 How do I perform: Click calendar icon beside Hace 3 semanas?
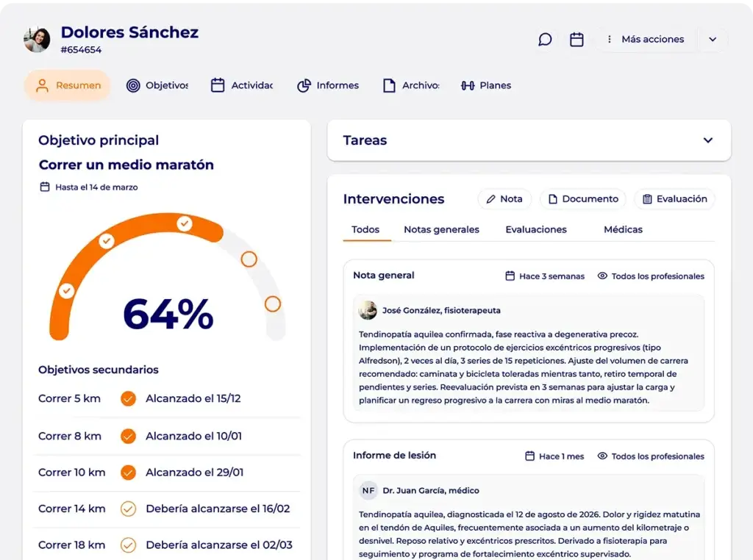click(x=510, y=276)
